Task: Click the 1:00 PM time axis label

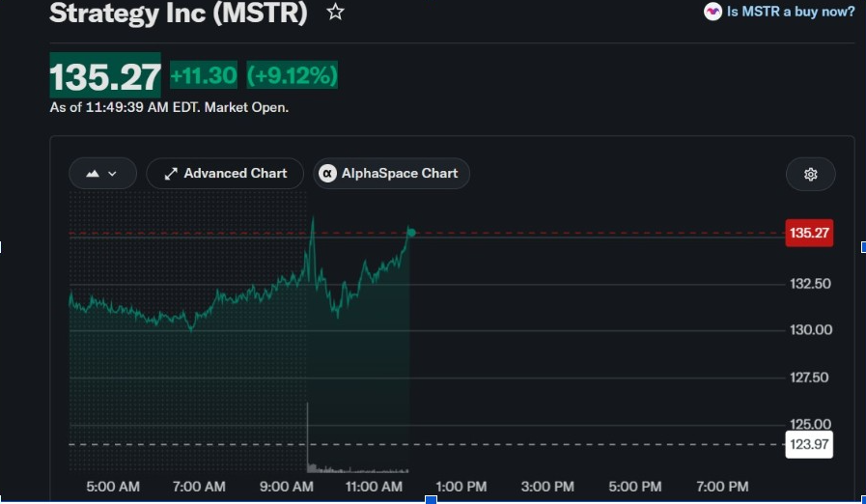Action: (x=461, y=487)
